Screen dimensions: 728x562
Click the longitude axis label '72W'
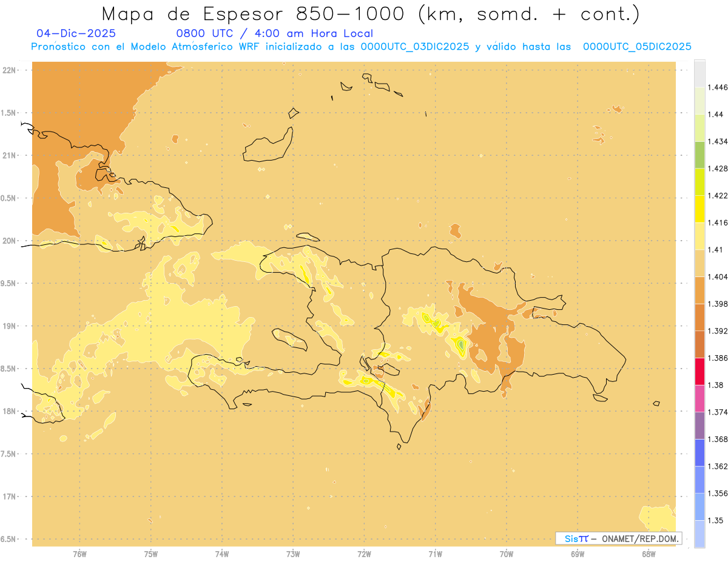(x=364, y=554)
